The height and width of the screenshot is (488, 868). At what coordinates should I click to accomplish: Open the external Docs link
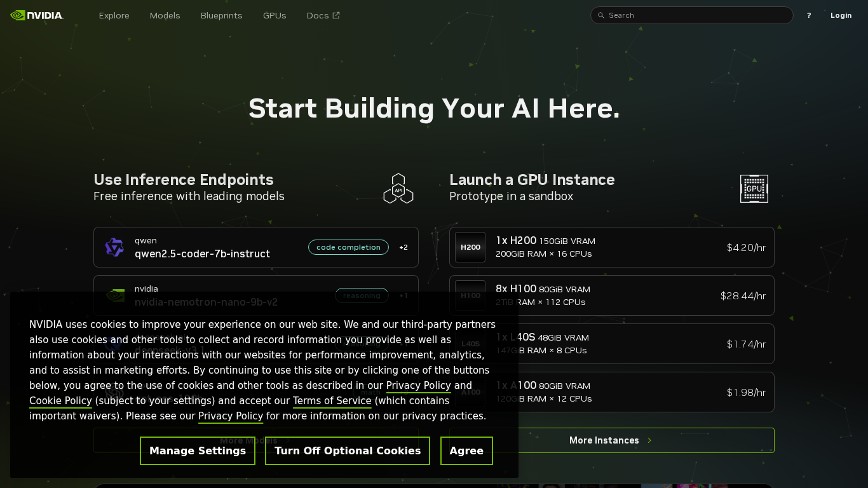(323, 15)
